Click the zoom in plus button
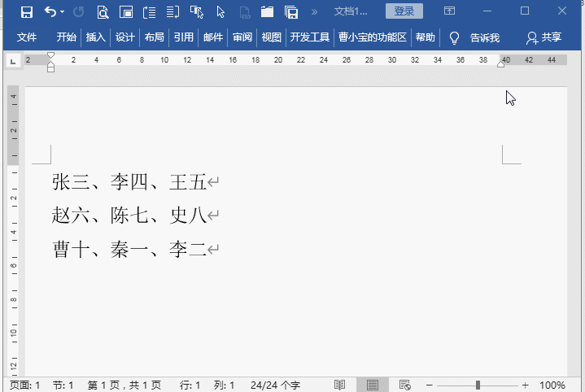This screenshot has height=392, width=585. [526, 385]
